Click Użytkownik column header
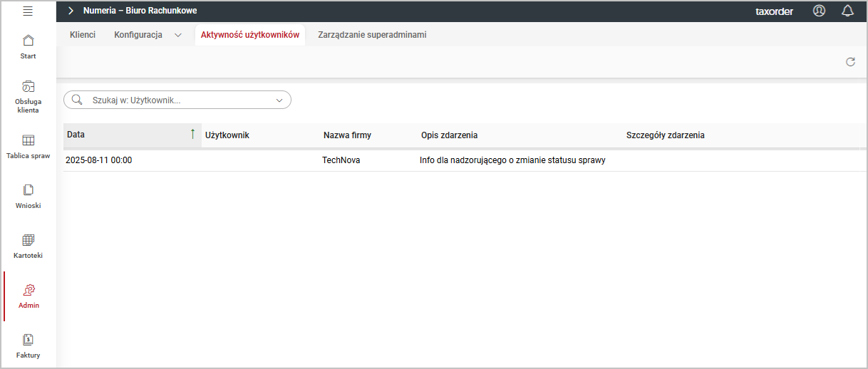 [x=227, y=135]
